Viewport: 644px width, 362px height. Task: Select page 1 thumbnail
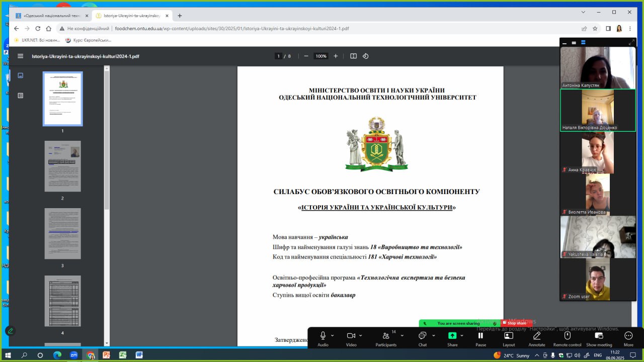(x=62, y=99)
